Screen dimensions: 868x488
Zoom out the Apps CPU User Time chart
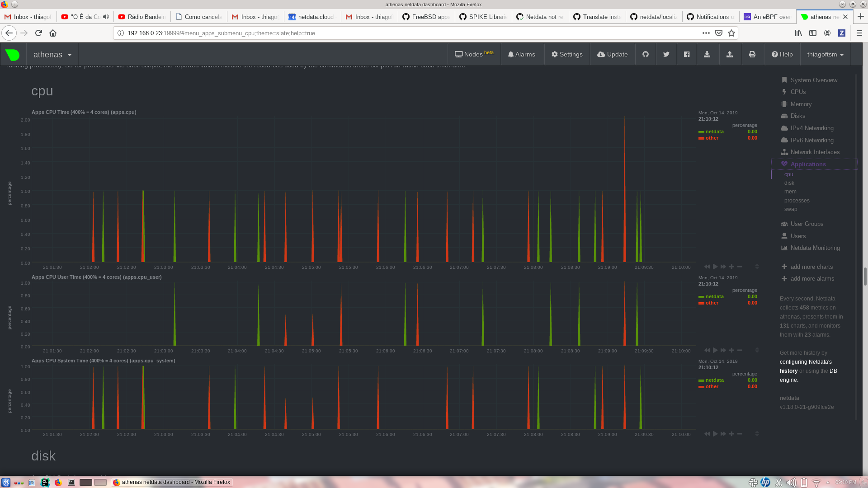coord(740,350)
